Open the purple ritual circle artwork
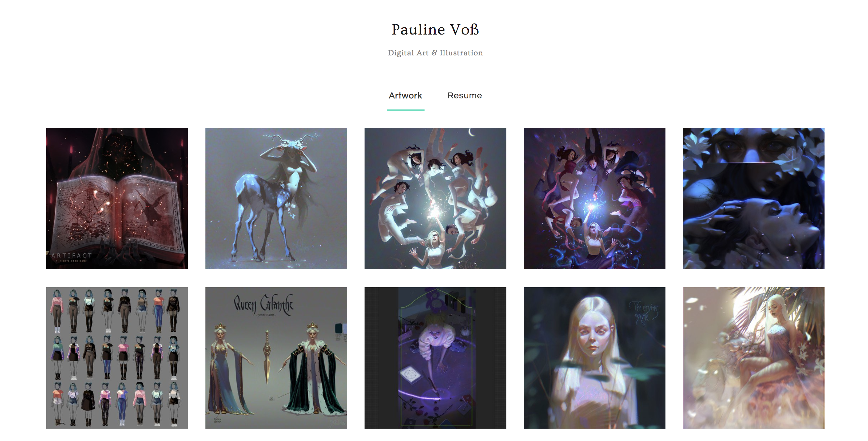Screen dimensions: 868x441 click(435, 358)
